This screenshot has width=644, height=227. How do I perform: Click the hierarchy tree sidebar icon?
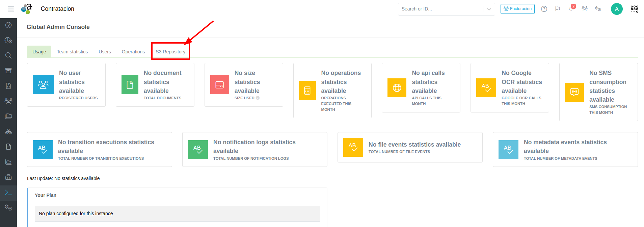(x=8, y=132)
